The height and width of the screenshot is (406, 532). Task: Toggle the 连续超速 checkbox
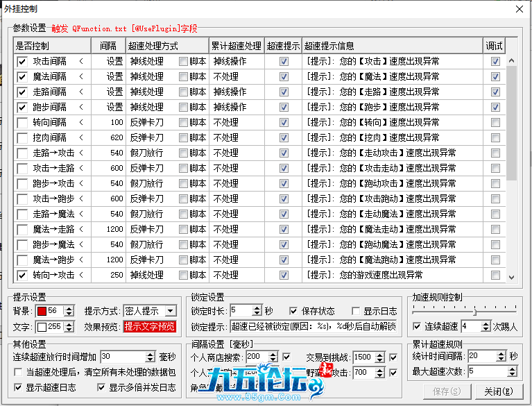tap(416, 326)
